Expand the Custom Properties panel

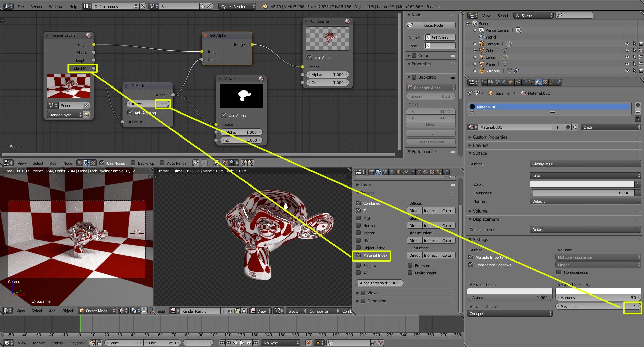click(x=490, y=137)
